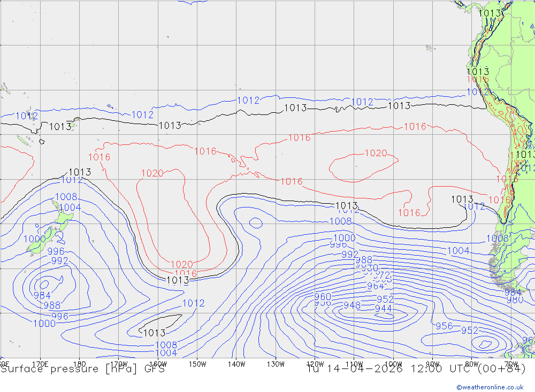
Task: Click the 90W longitude label
Action: pyautogui.click(x=433, y=364)
